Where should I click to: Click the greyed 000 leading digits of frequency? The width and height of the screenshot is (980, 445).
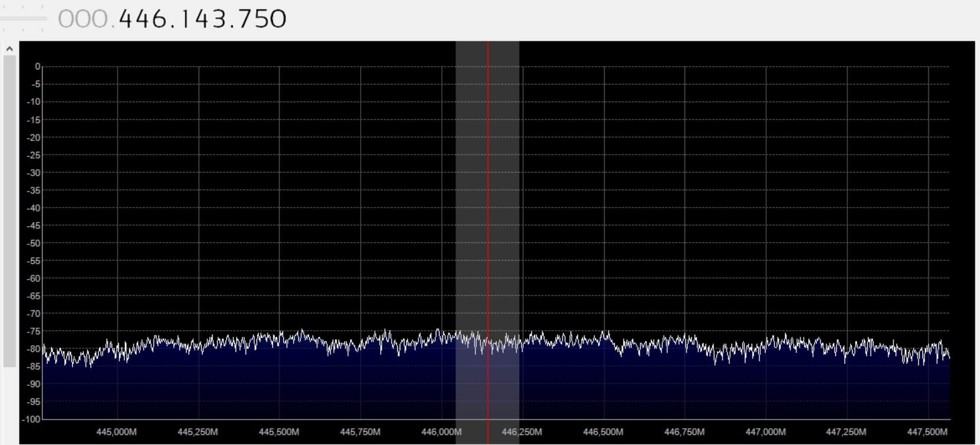pyautogui.click(x=83, y=19)
